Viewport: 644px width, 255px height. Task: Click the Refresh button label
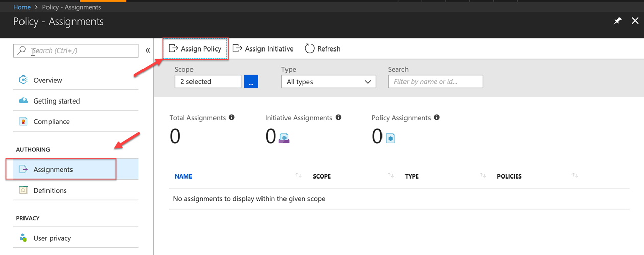coord(328,49)
